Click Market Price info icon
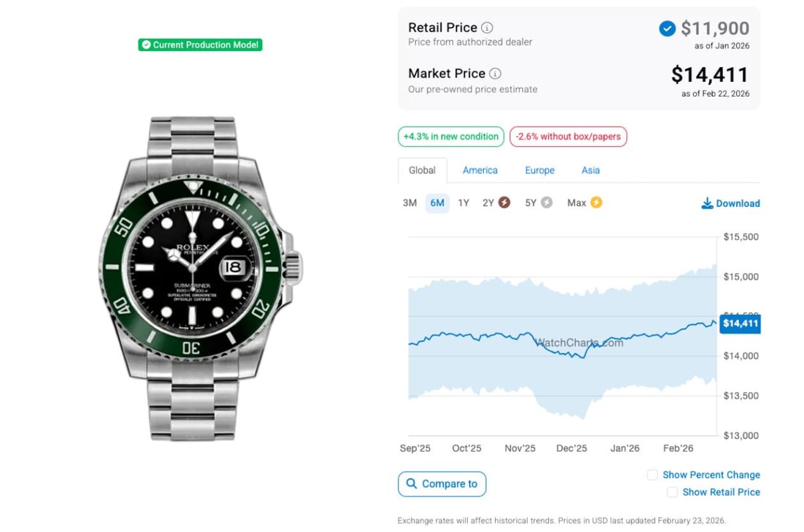 tap(495, 74)
